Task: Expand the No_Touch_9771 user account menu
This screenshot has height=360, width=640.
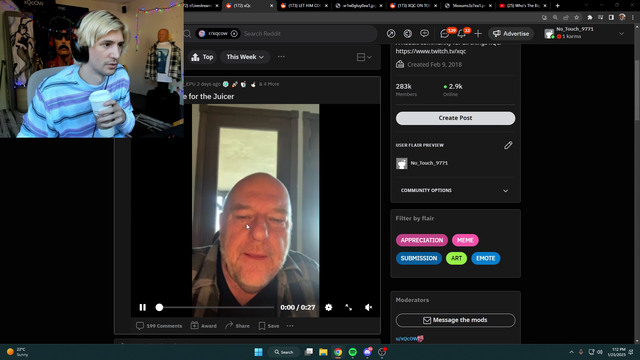Action: (x=584, y=33)
